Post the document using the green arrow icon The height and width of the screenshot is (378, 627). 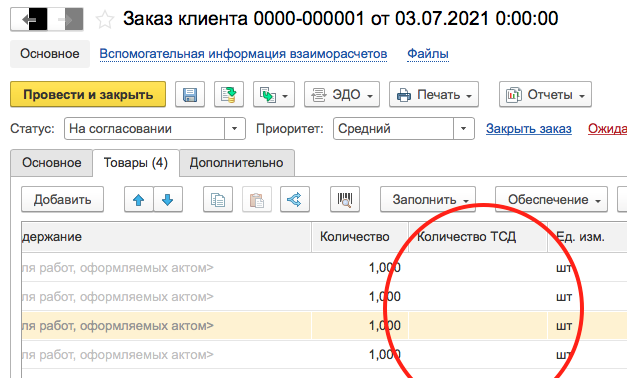point(229,94)
